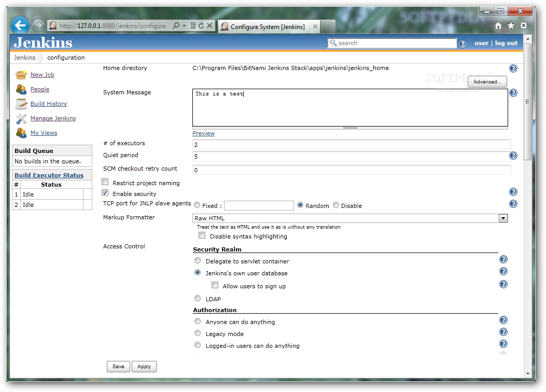Viewport: 546px width, 392px height.
Task: Check Allow users to sign up
Action: point(215,285)
